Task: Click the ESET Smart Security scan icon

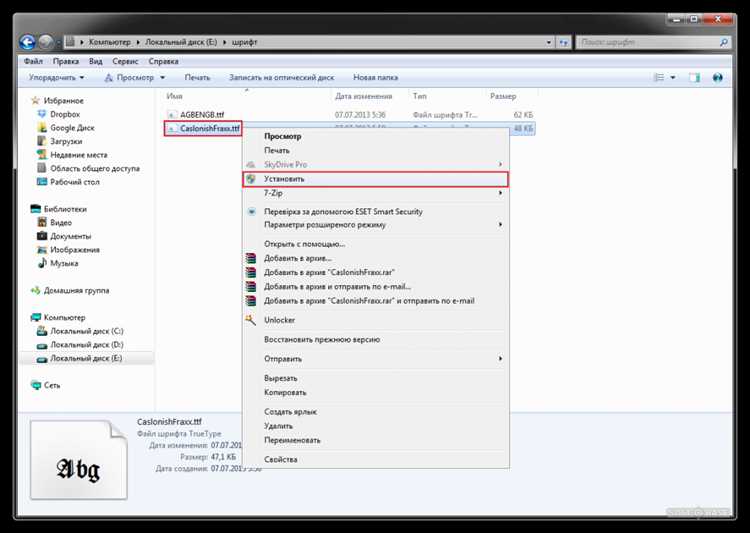Action: (251, 212)
